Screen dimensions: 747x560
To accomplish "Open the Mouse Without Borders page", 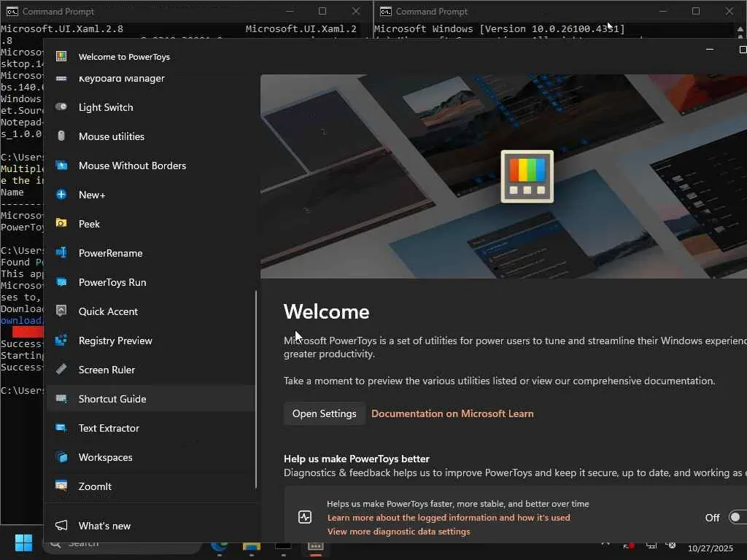I will click(x=150, y=166).
